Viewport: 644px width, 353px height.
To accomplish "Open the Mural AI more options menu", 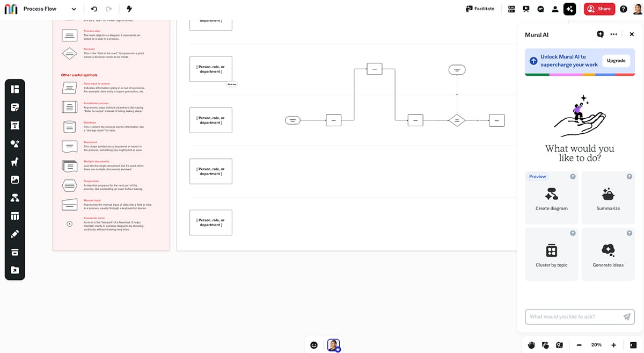I will click(x=613, y=34).
